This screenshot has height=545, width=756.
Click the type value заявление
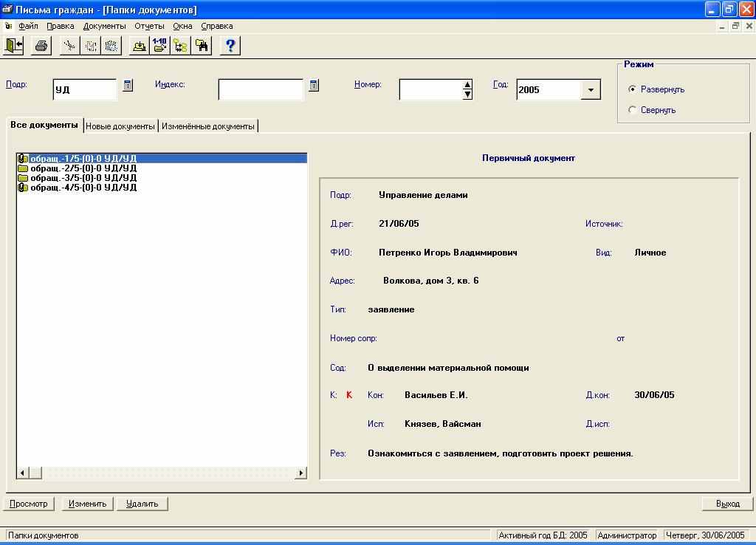coord(391,309)
